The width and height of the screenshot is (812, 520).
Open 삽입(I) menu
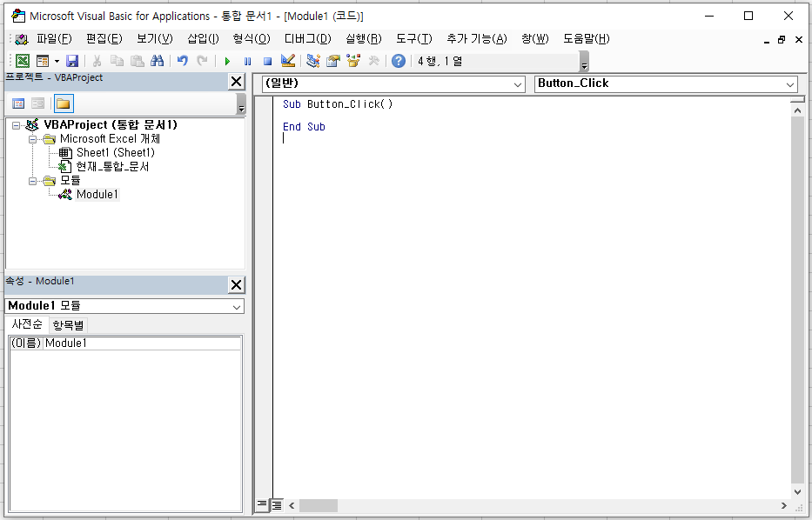(203, 39)
